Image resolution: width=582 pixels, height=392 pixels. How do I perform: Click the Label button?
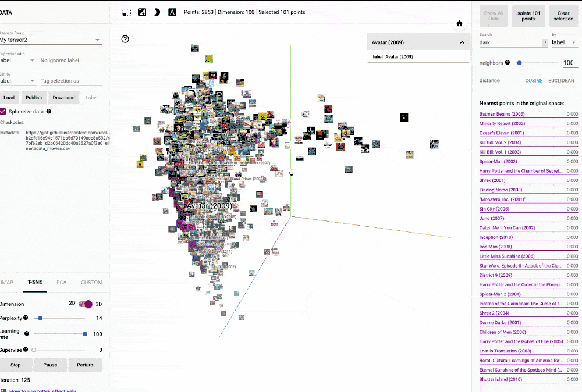(x=92, y=98)
